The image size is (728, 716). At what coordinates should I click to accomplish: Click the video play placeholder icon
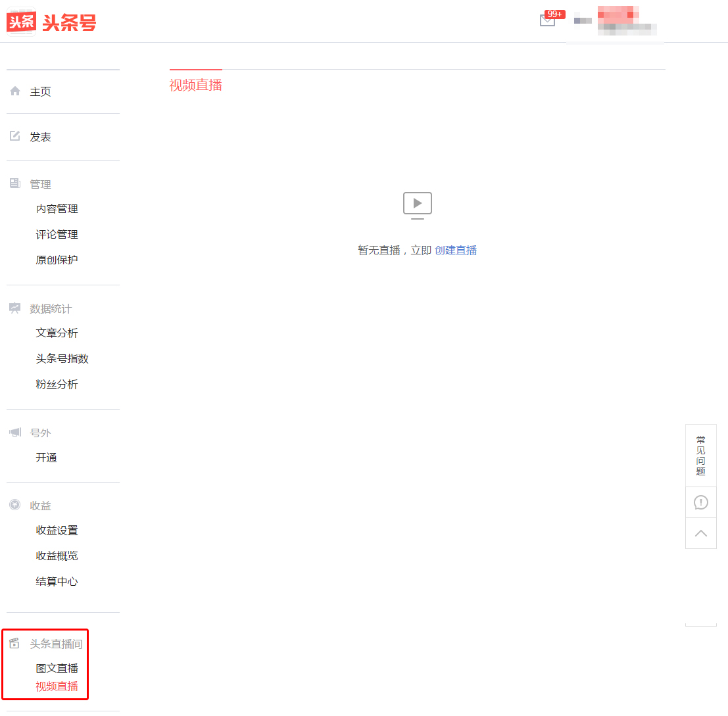(x=417, y=204)
